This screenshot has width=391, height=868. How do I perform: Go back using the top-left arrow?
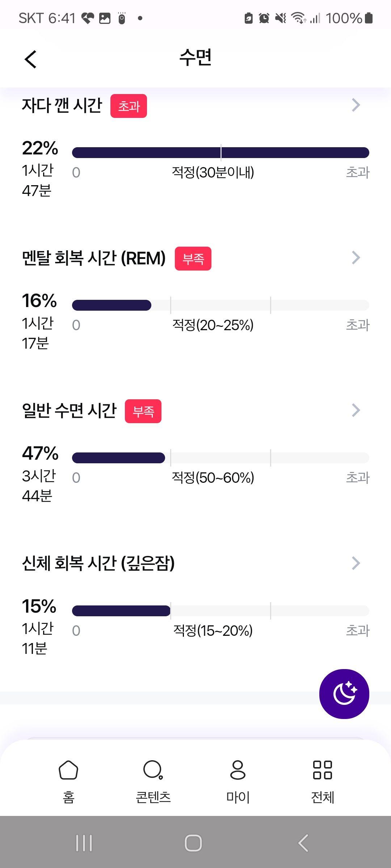pyautogui.click(x=31, y=59)
